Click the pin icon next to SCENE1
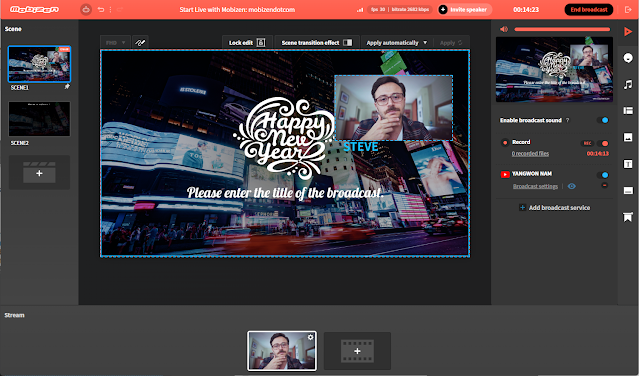Image resolution: width=639 pixels, height=376 pixels. click(x=67, y=86)
